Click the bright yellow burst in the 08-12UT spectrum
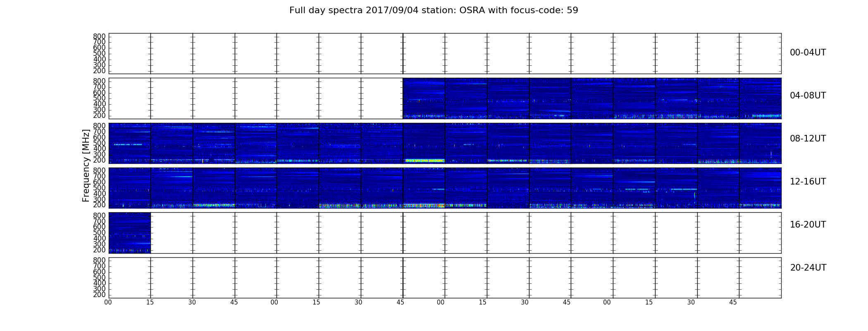868x331 pixels. [x=424, y=161]
